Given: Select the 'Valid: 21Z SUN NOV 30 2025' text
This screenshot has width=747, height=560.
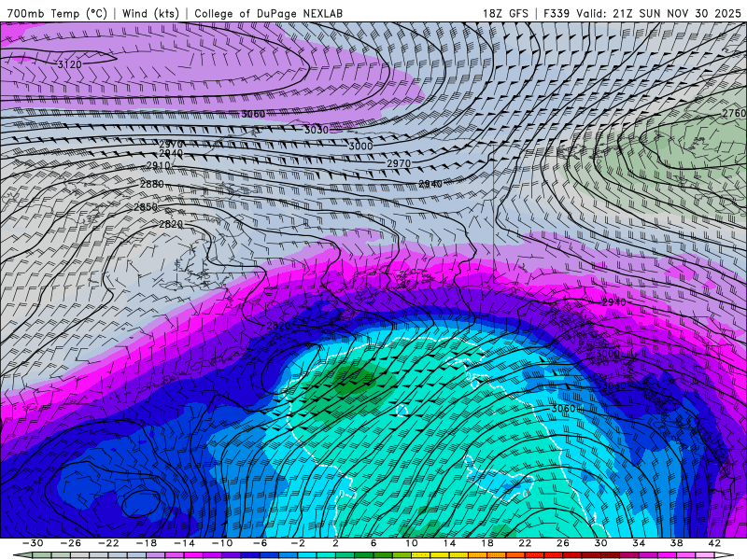Looking at the screenshot, I should (x=658, y=13).
